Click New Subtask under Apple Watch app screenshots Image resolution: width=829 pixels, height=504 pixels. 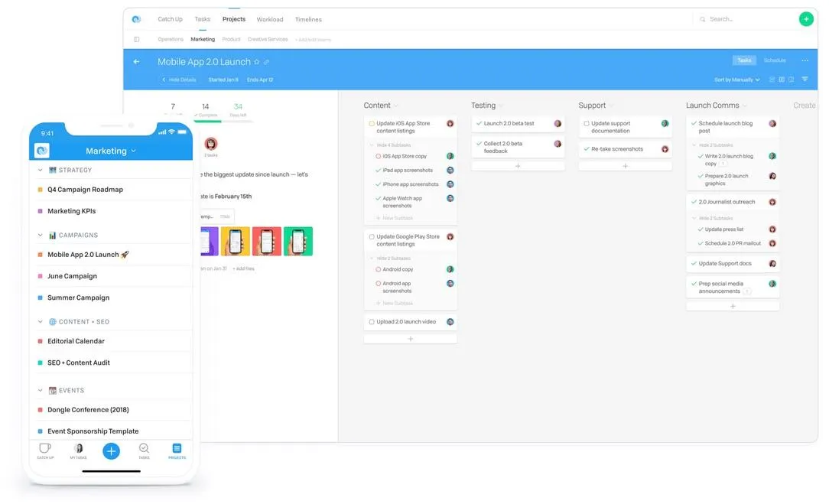395,218
